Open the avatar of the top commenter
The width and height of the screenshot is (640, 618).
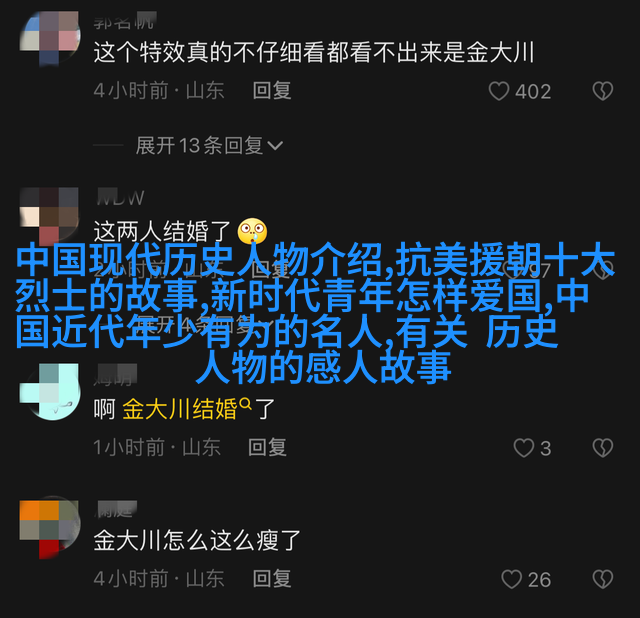(x=50, y=38)
